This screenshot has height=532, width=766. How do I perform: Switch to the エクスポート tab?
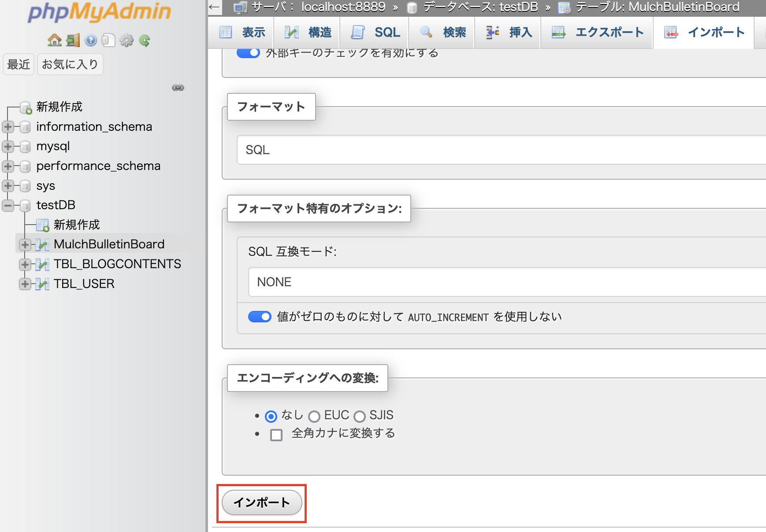[596, 32]
